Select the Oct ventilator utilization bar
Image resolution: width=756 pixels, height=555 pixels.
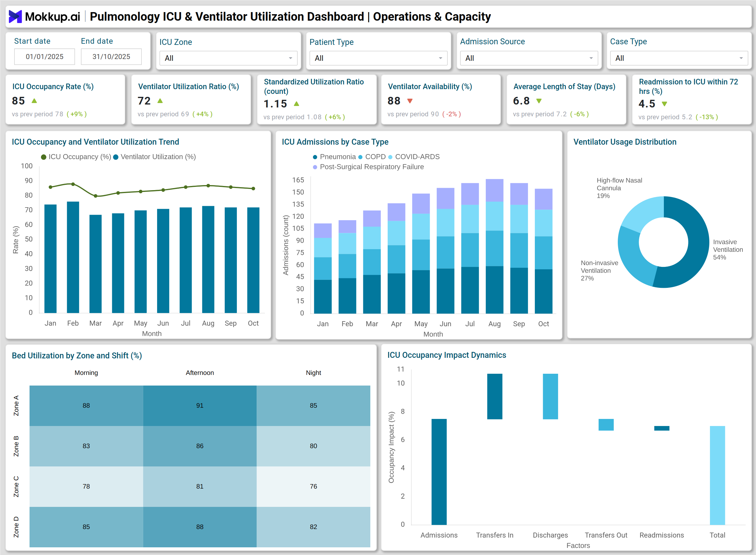(253, 260)
